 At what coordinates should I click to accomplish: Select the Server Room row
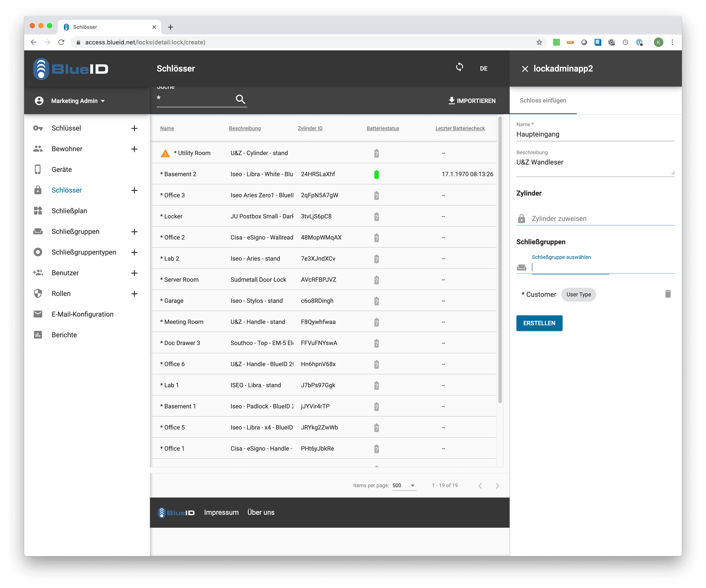click(x=323, y=280)
